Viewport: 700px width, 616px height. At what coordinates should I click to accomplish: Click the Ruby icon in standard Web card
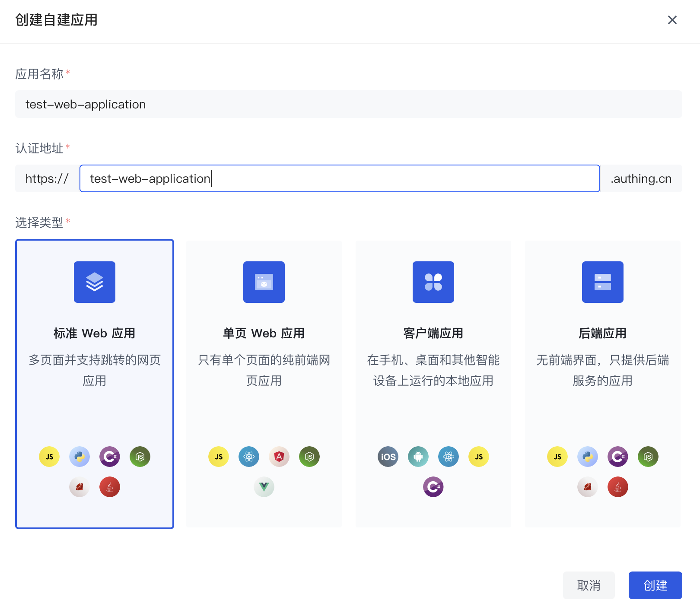80,487
